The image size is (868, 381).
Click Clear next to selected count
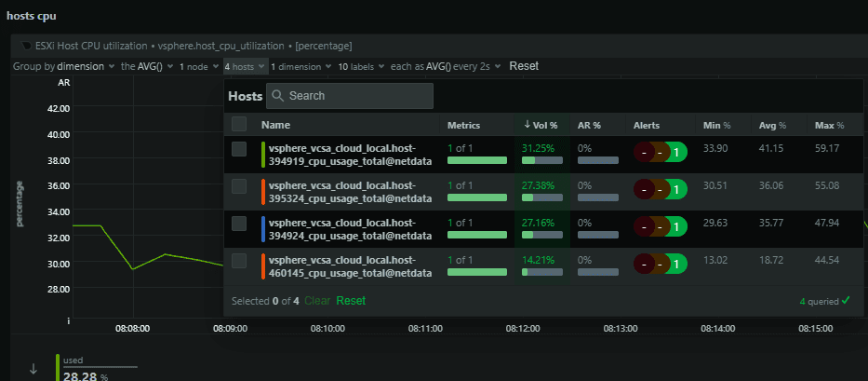tap(317, 301)
